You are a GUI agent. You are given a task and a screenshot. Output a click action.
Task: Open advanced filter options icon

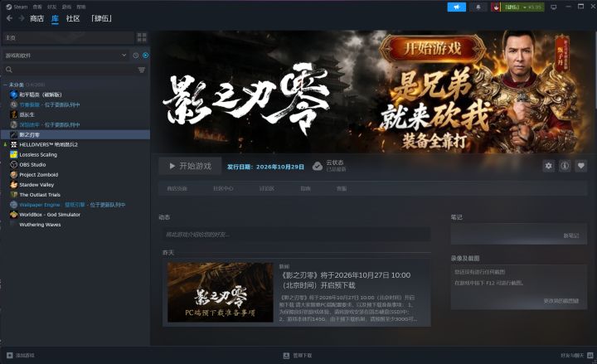click(x=142, y=70)
